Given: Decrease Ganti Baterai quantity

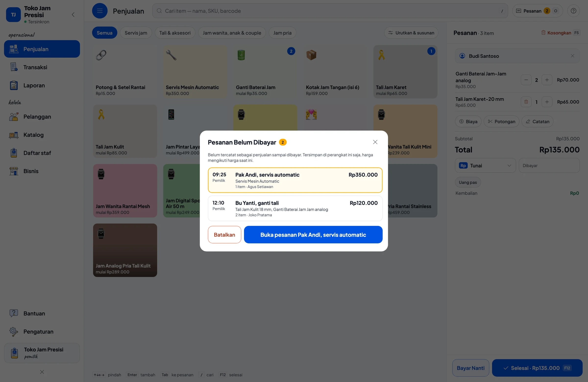Looking at the screenshot, I should [526, 80].
